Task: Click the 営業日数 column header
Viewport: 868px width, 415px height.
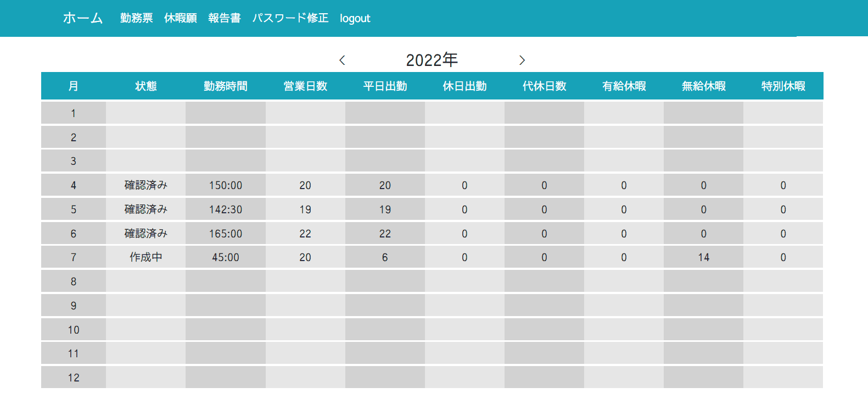Action: pyautogui.click(x=305, y=86)
